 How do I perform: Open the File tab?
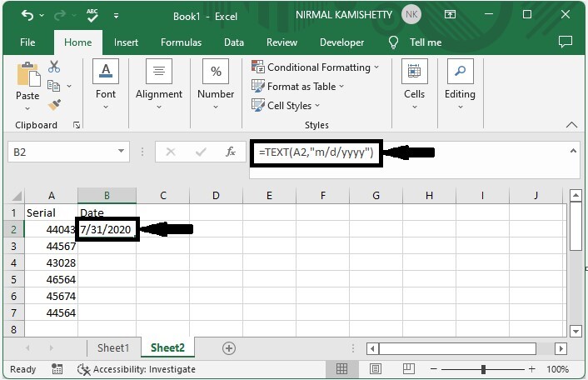click(27, 42)
